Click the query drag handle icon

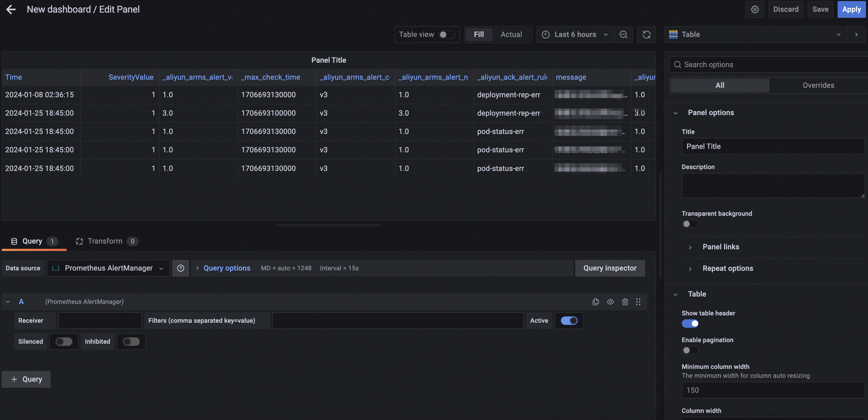638,302
